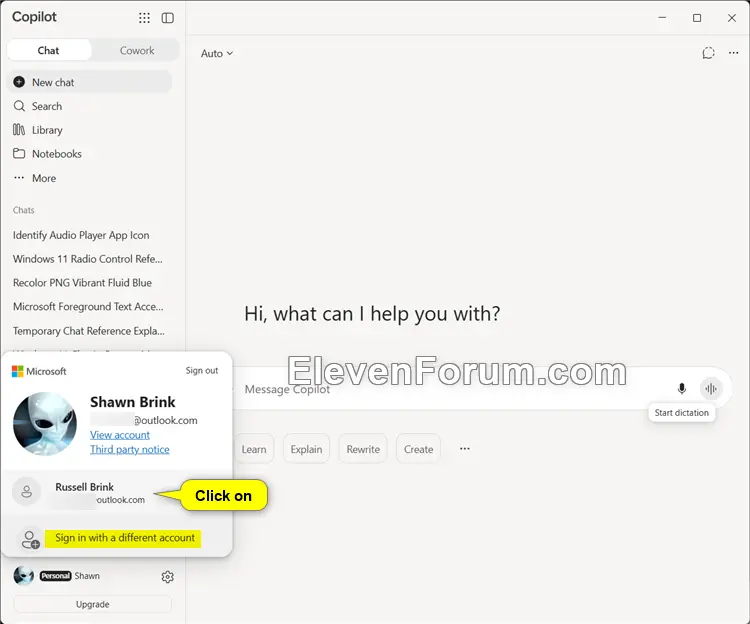Open settings with the gear icon
Viewport: 750px width, 624px height.
pyautogui.click(x=167, y=577)
